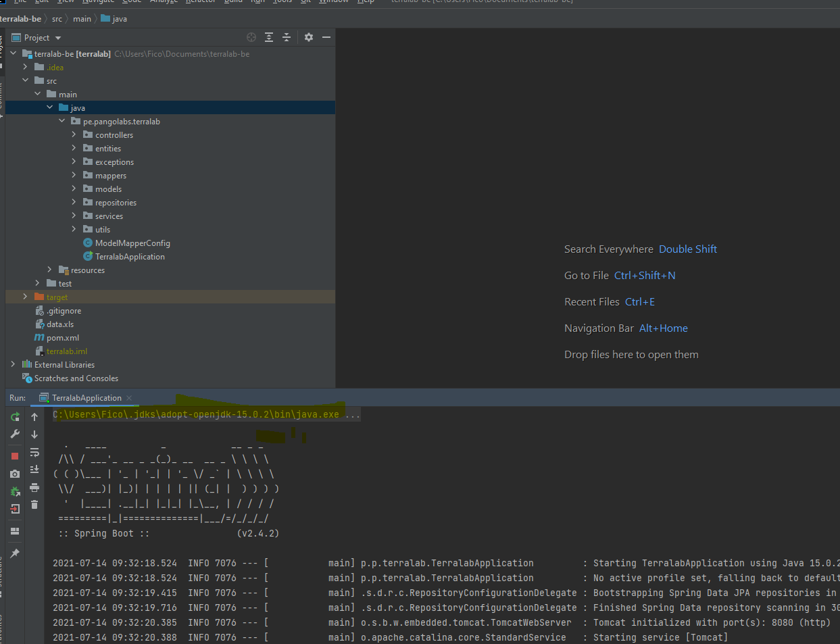Expand the controllers package

pos(74,134)
